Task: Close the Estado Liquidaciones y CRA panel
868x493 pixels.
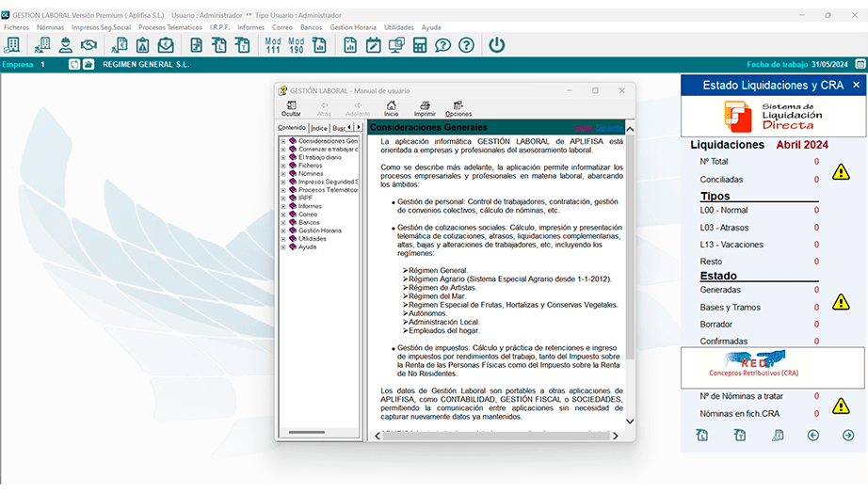Action: coord(857,85)
